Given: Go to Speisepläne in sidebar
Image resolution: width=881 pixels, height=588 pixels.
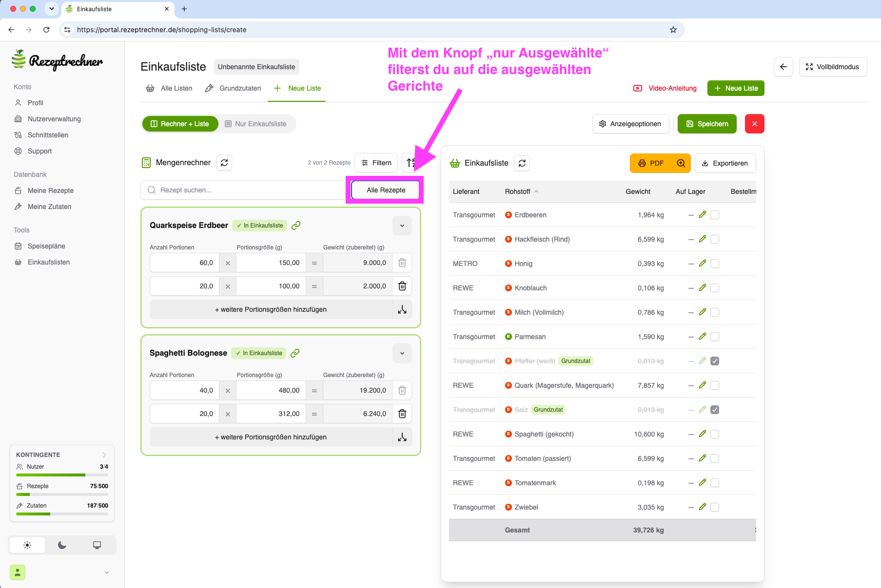Looking at the screenshot, I should 46,246.
